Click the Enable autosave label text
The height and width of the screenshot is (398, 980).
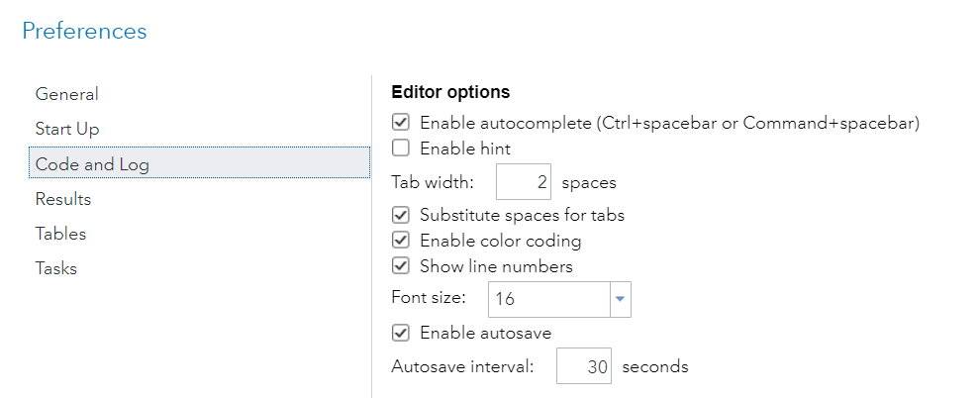(x=485, y=333)
